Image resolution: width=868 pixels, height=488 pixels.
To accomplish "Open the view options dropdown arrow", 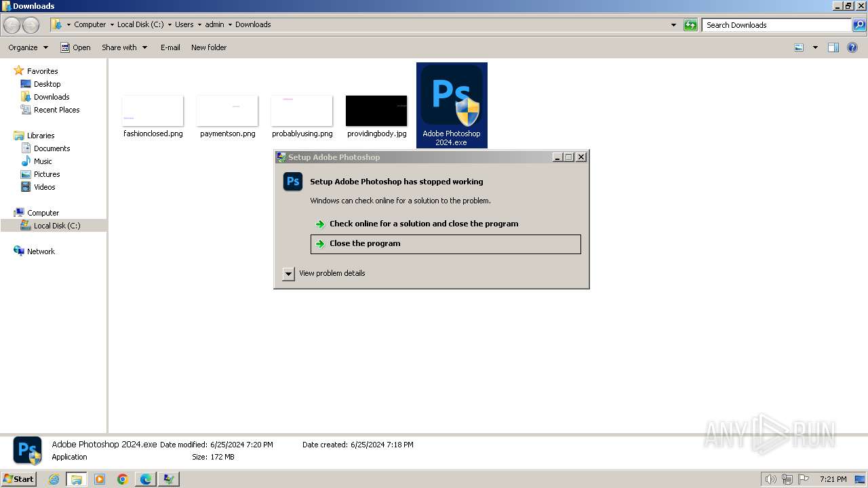I will pyautogui.click(x=815, y=47).
